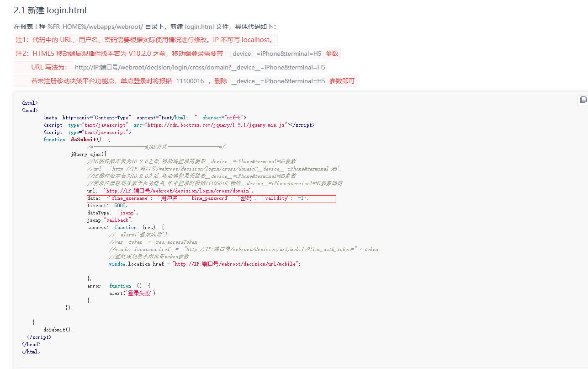This screenshot has height=369, width=588.
Task: Click the "alert('登录失败');" code line
Action: coord(133,293)
